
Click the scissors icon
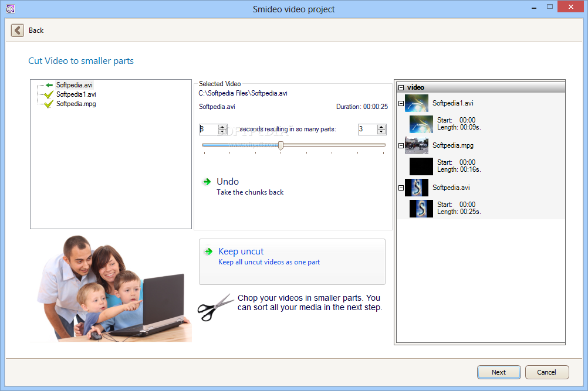[215, 308]
